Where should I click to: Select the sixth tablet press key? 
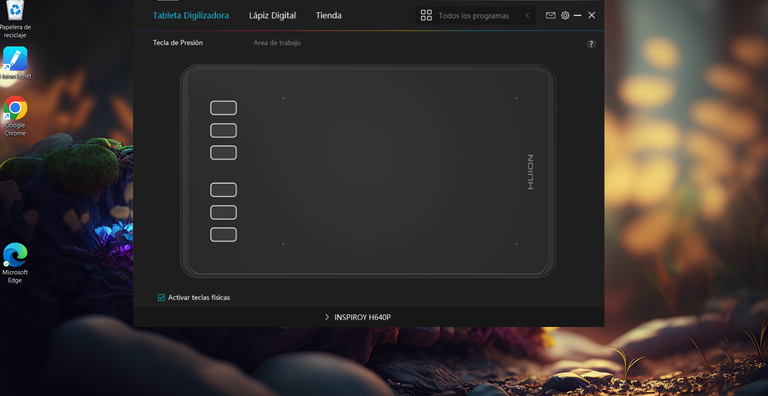click(223, 234)
